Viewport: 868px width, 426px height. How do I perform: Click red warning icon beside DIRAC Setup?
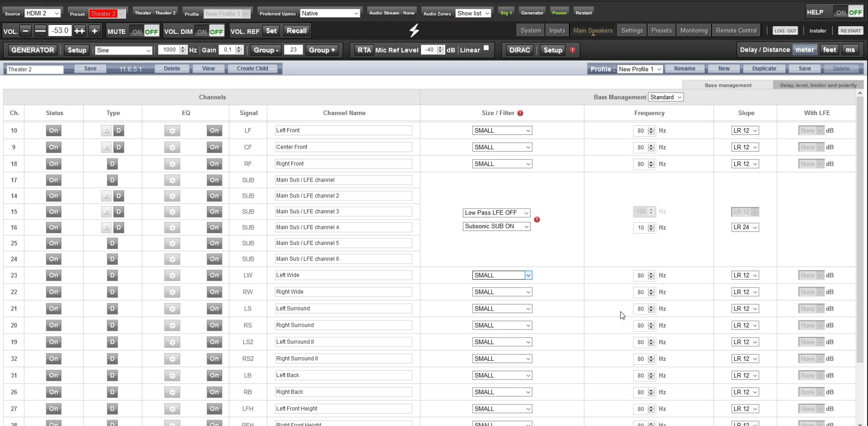pyautogui.click(x=573, y=50)
